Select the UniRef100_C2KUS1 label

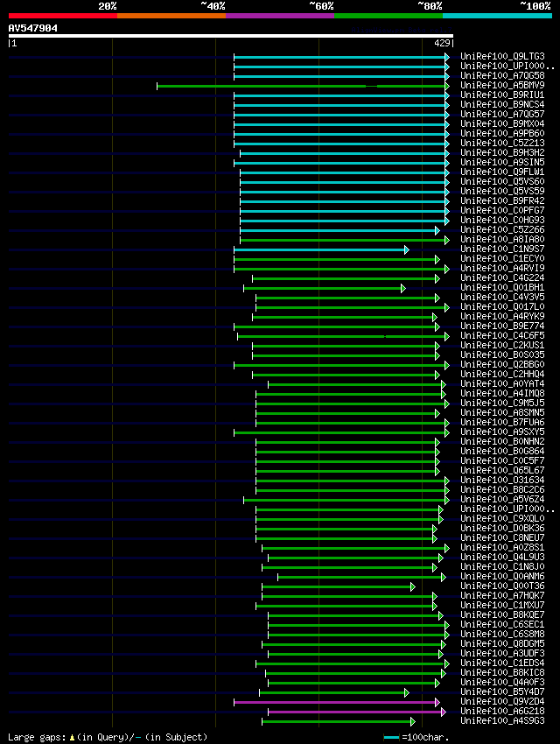click(502, 346)
